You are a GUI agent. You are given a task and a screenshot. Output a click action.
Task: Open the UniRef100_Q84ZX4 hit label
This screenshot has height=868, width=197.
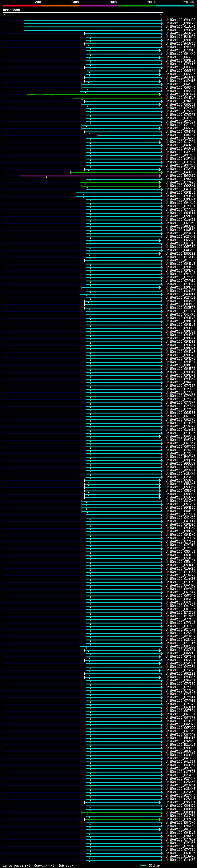(180, 135)
